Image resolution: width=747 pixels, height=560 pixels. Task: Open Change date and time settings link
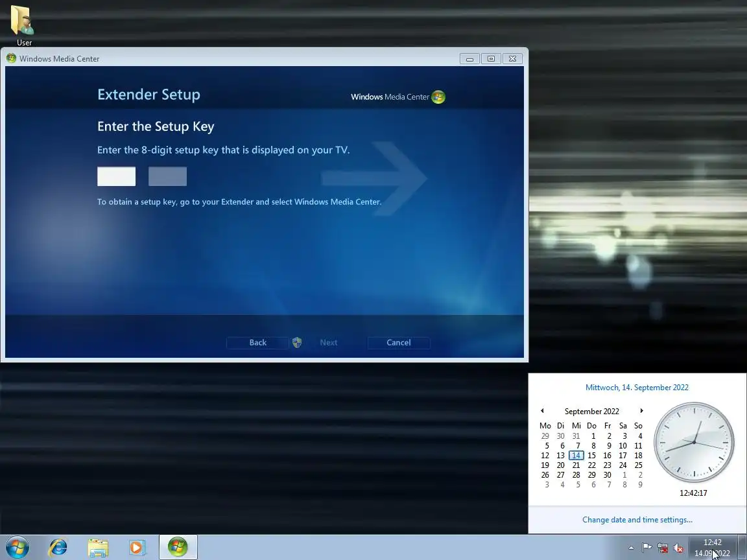click(637, 520)
